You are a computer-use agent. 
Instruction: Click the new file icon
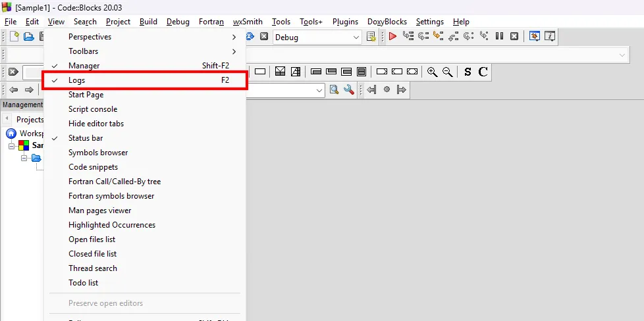14,37
